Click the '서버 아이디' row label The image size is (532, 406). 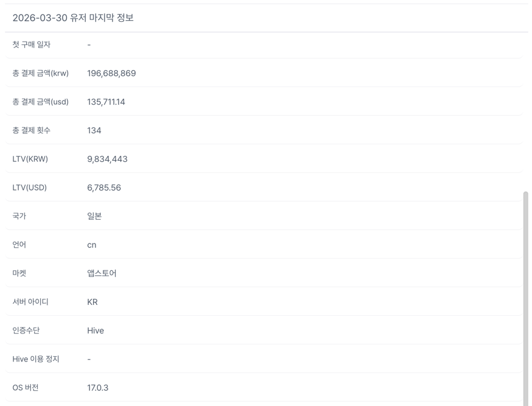30,302
